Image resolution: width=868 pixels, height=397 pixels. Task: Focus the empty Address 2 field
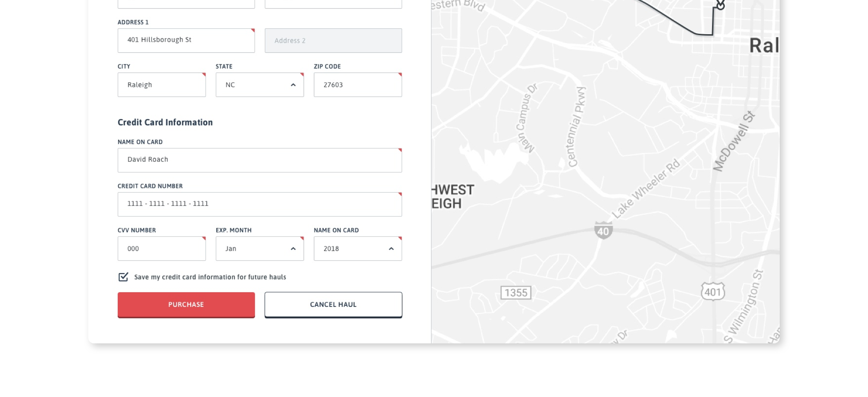click(333, 40)
